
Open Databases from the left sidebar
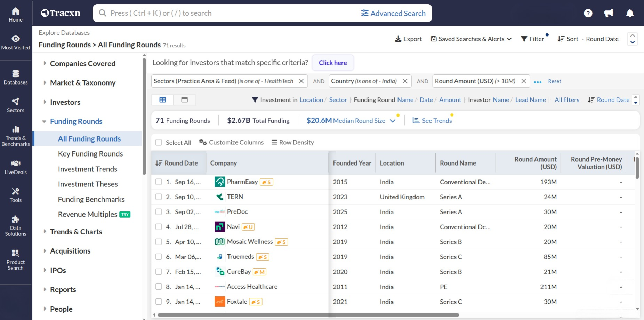tap(16, 77)
